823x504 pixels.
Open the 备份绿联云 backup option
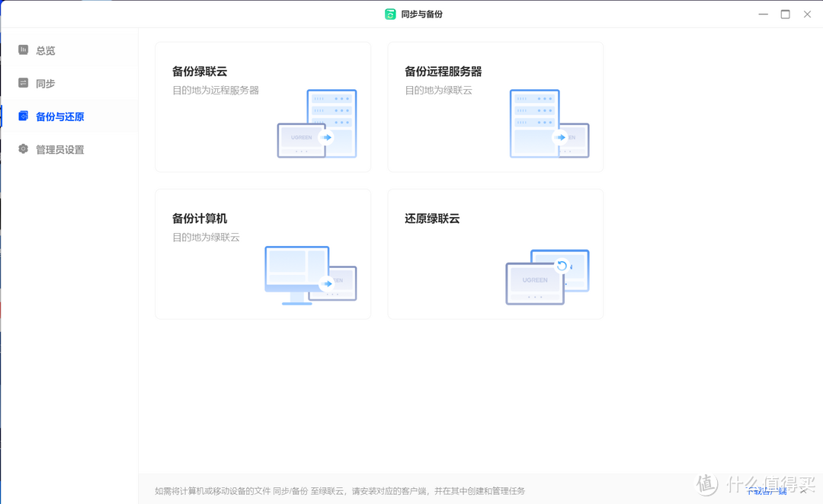(x=262, y=107)
